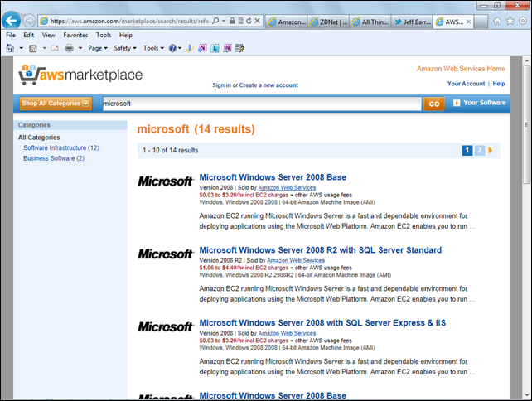
Task: Open Favorites with the star icon
Action: point(510,21)
